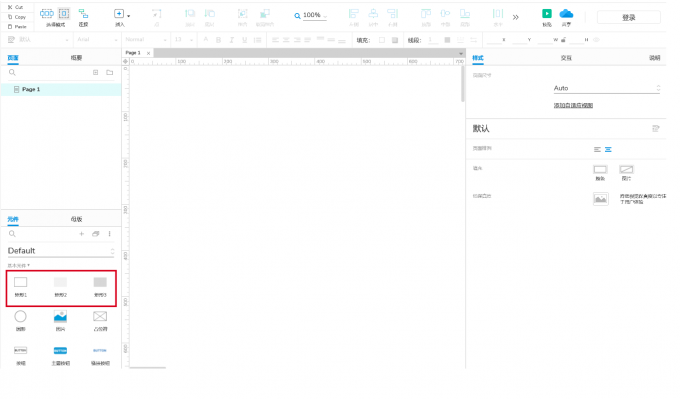This screenshot has height=399, width=680.
Task: Toggle the lock aspect ratio icon
Action: tap(563, 40)
